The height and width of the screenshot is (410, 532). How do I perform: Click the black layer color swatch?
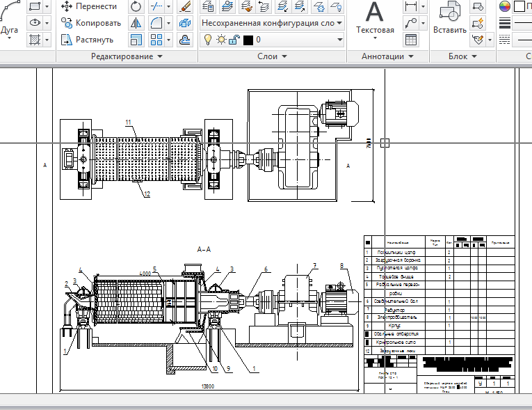248,40
